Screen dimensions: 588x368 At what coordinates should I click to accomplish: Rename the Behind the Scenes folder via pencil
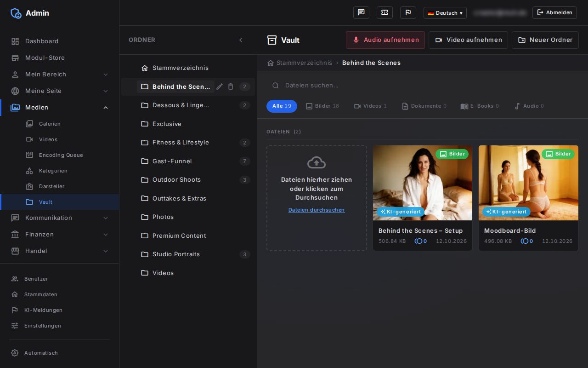point(220,86)
